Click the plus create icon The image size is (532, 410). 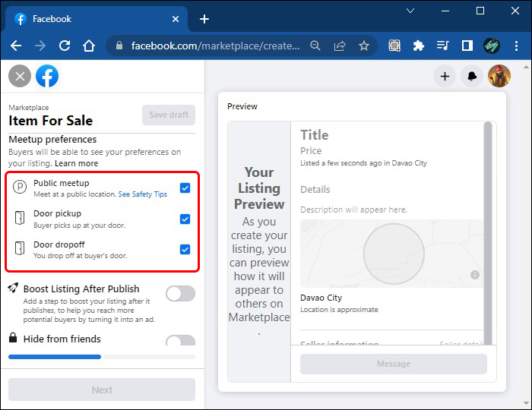tap(445, 76)
